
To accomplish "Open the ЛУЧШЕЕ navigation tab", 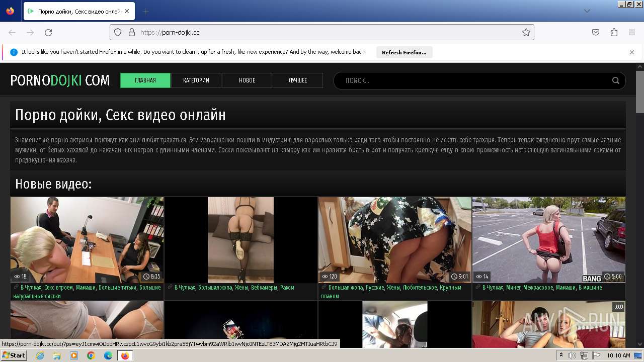I will [298, 80].
